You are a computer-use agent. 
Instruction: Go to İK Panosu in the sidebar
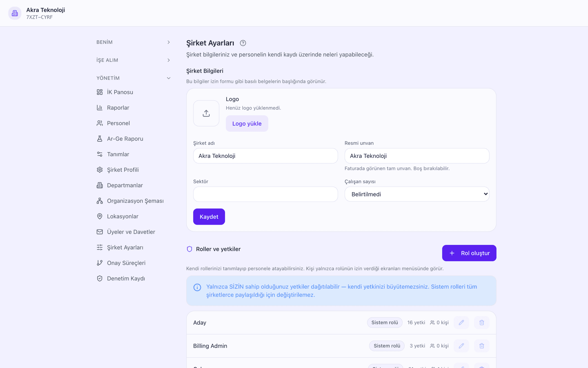click(x=134, y=92)
